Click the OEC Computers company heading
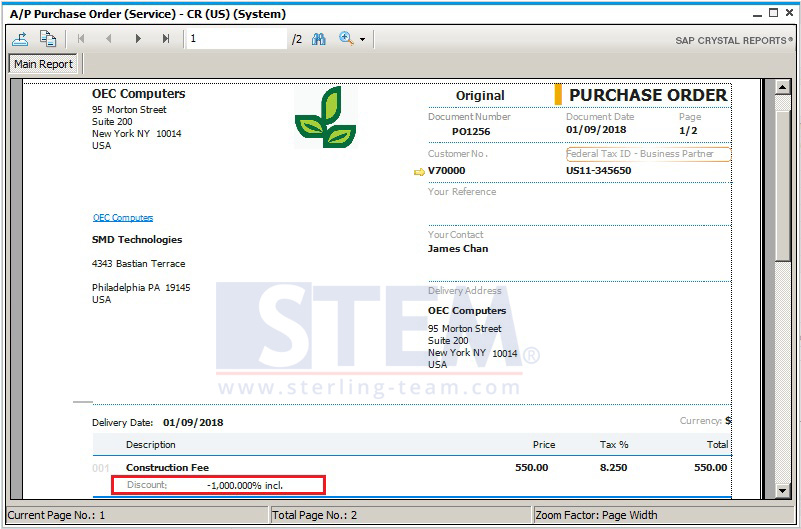Screen dimensions: 801x529 tap(138, 94)
